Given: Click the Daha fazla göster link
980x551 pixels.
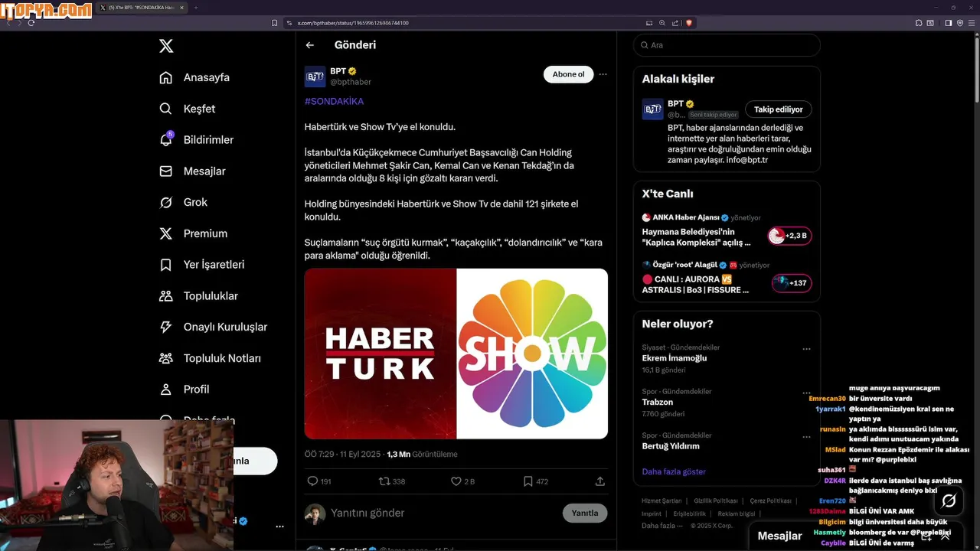Looking at the screenshot, I should click(x=674, y=471).
